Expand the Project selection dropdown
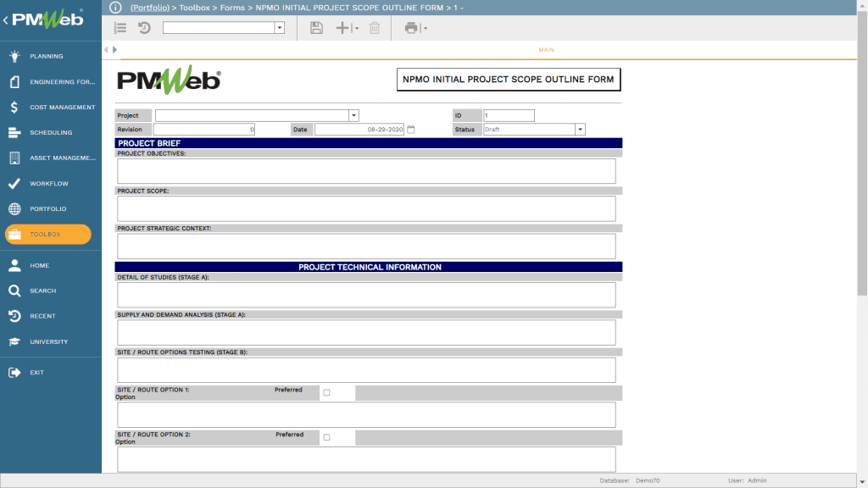 pos(353,115)
